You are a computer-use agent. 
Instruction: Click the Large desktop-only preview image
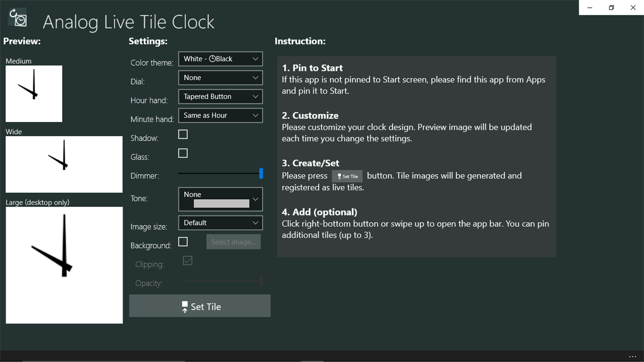64,264
